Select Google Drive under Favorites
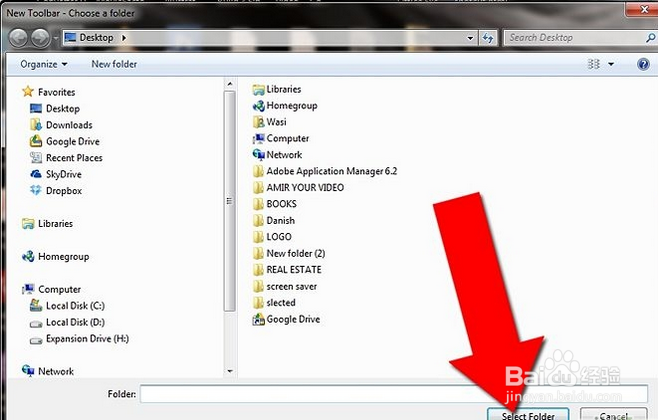 (65, 141)
